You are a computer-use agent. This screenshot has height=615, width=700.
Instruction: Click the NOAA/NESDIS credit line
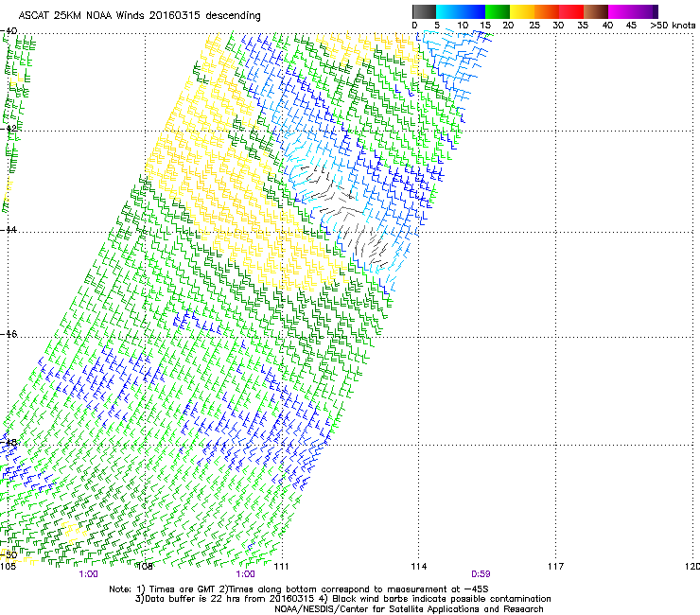[409, 609]
